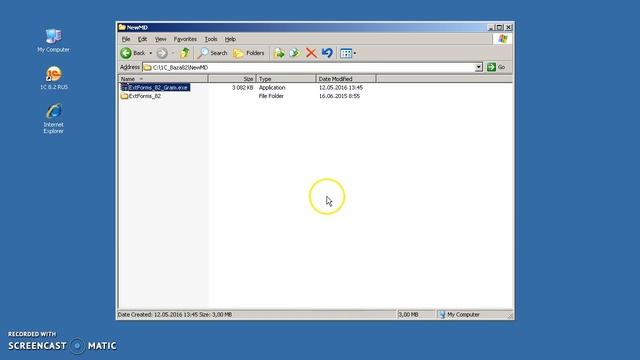Open the Edit menu
The width and height of the screenshot is (640, 360).
pyautogui.click(x=142, y=39)
